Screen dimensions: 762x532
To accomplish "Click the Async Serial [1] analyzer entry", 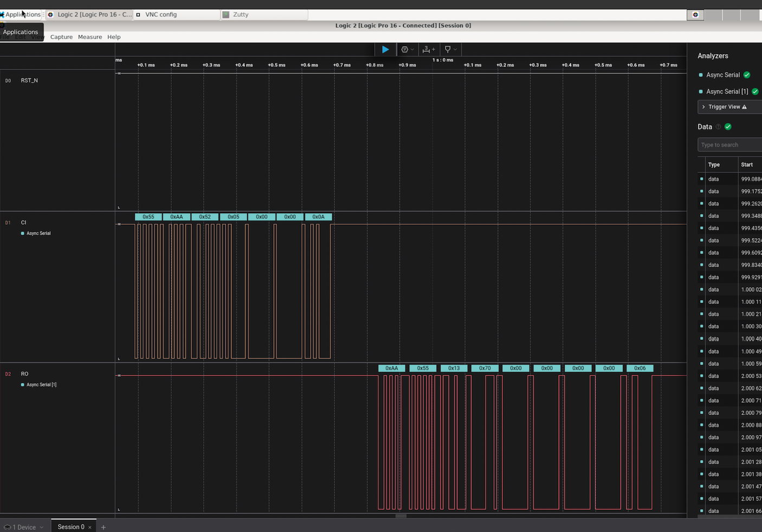I will point(727,92).
